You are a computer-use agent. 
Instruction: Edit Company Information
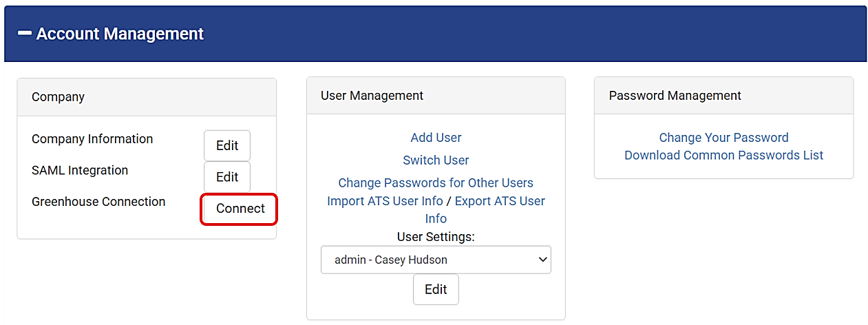(x=227, y=146)
